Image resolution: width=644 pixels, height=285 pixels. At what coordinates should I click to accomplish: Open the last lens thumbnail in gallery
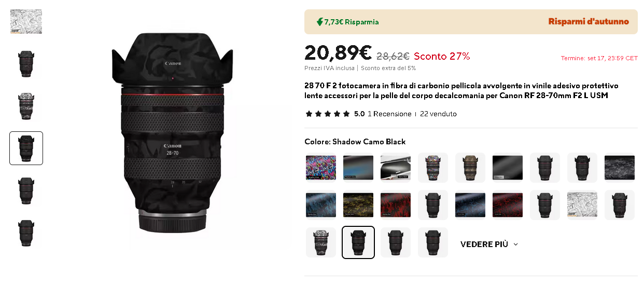(x=26, y=233)
